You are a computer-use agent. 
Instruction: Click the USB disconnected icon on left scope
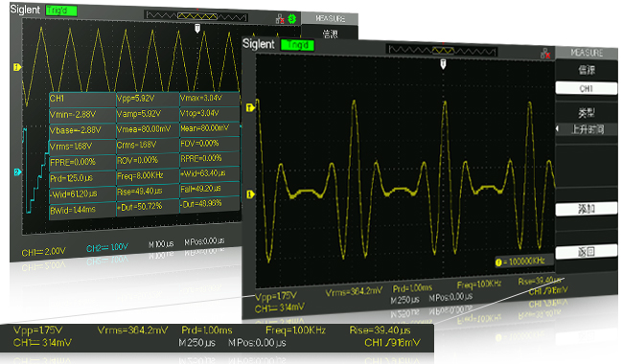(280, 19)
